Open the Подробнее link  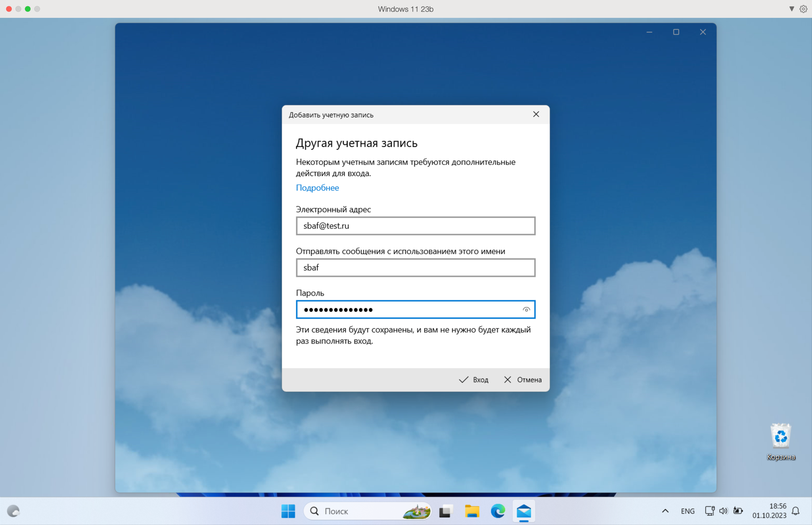317,188
